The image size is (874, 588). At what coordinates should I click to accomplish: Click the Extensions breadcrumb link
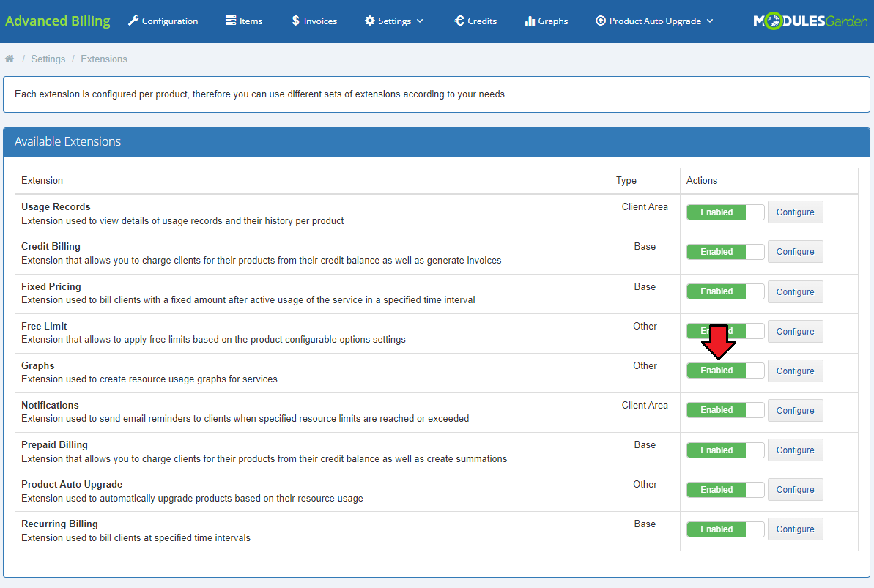point(104,59)
